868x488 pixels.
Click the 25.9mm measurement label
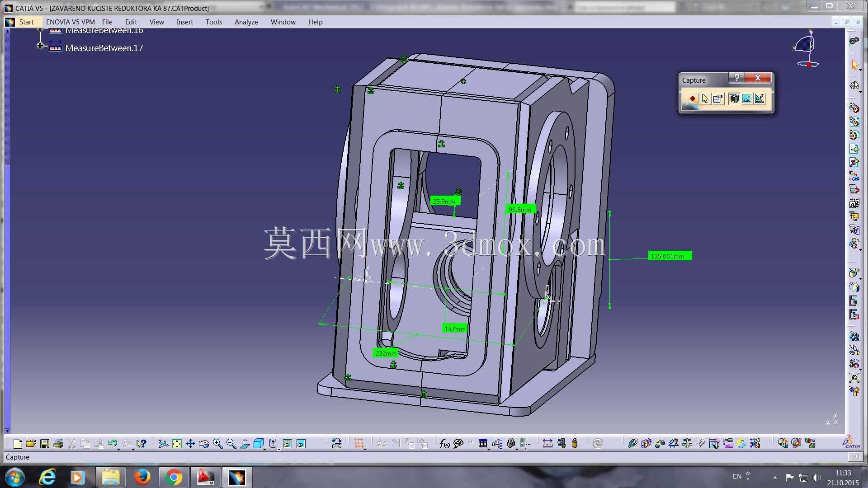(x=445, y=201)
